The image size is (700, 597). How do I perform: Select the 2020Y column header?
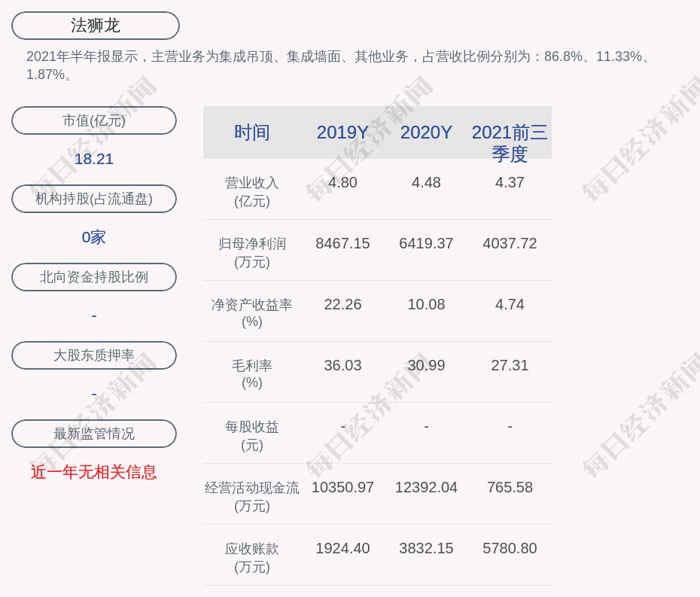pos(426,132)
